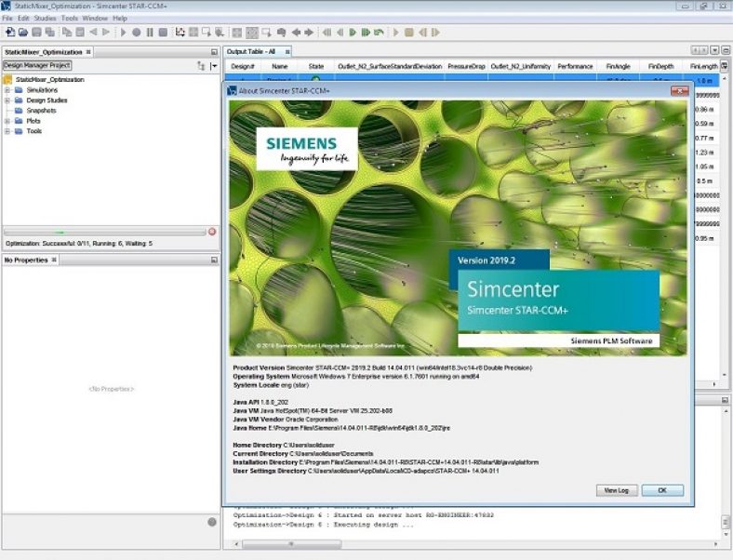Viewport: 733px width, 560px height.
Task: Click the optimization progress bar
Action: pos(105,232)
